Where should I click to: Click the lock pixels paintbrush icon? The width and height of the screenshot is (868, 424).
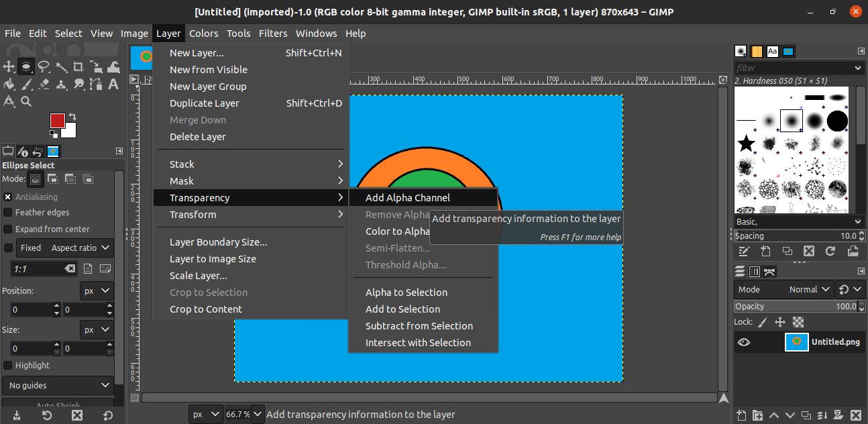coord(762,322)
